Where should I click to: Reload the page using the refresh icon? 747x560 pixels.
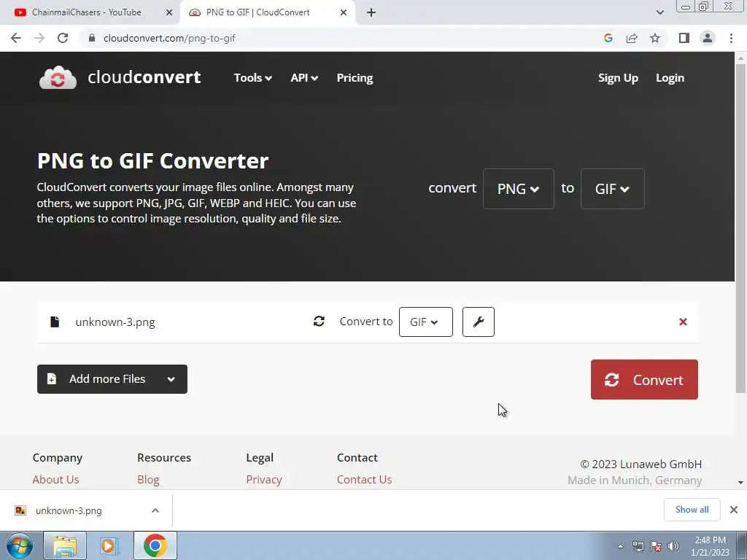(x=63, y=38)
